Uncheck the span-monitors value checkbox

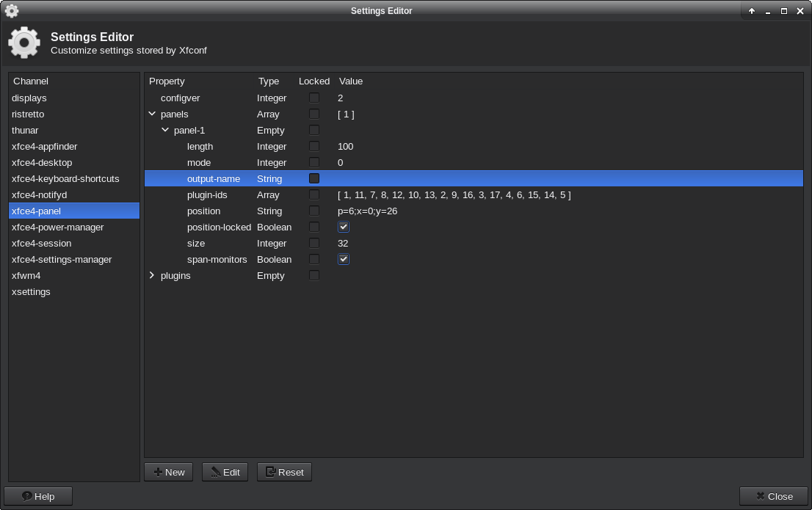(x=344, y=260)
